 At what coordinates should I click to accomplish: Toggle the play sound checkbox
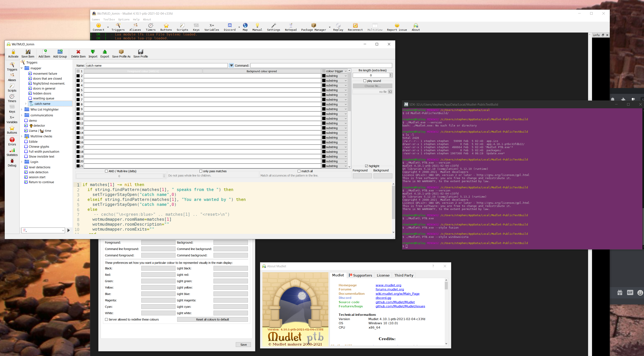coord(365,81)
